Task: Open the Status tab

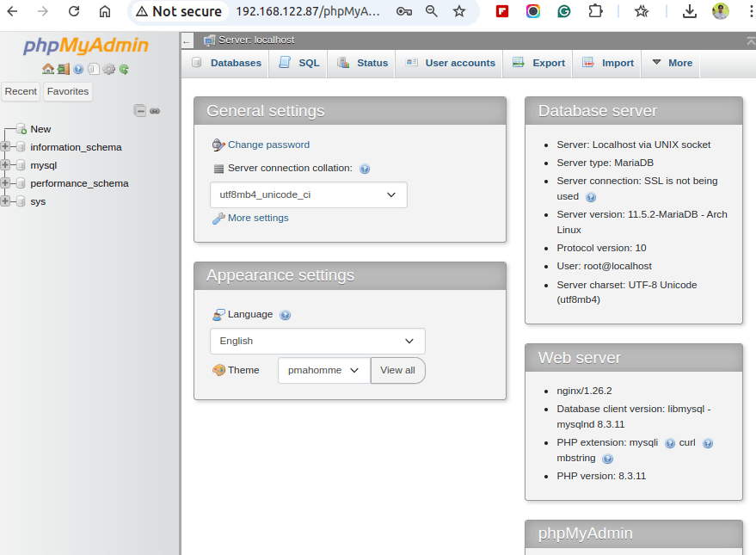Action: click(x=363, y=63)
